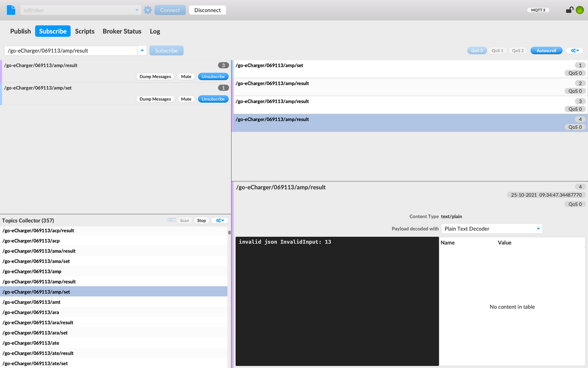Viewport: 588px width, 368px height.
Task: Select /go-eCharger/069113/ama/set in collector
Action: (114, 262)
